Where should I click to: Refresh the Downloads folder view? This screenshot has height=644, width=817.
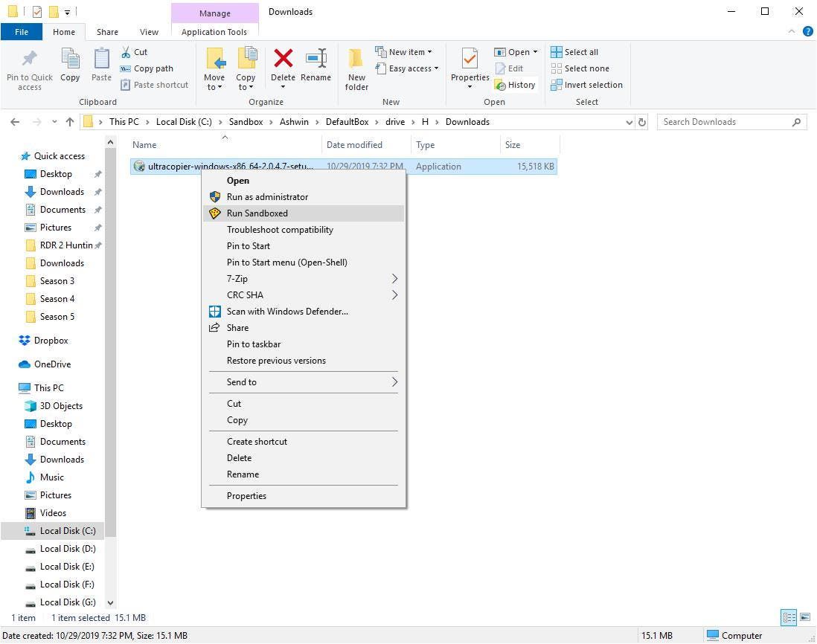642,122
